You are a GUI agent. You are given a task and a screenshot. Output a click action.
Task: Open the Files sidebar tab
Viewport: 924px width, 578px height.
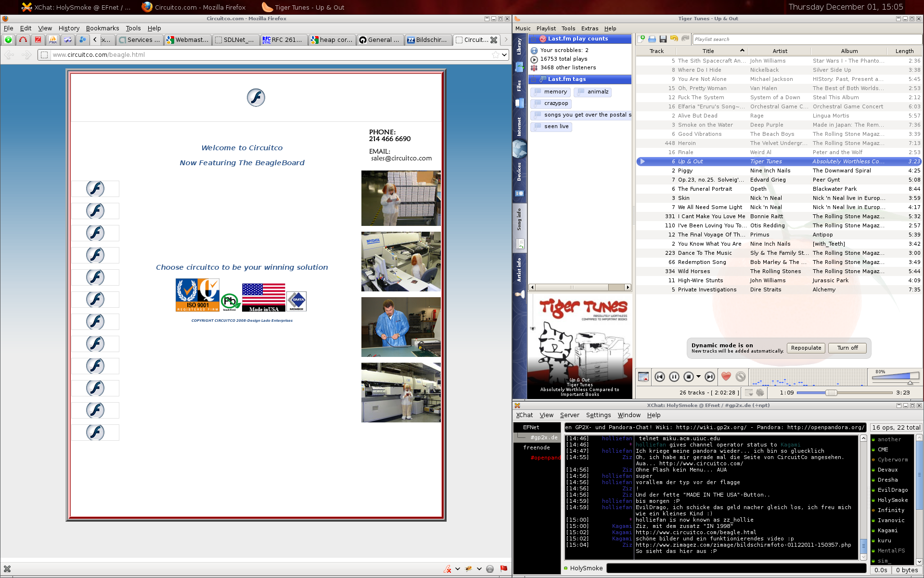click(520, 93)
